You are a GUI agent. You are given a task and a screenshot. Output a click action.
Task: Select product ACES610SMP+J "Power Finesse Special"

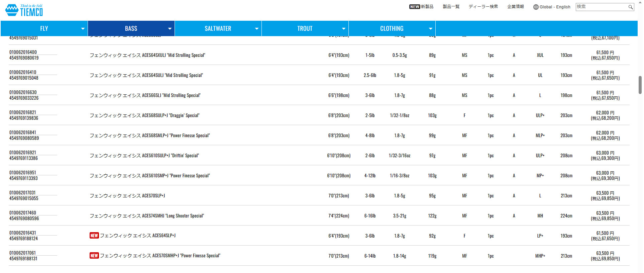pyautogui.click(x=150, y=176)
